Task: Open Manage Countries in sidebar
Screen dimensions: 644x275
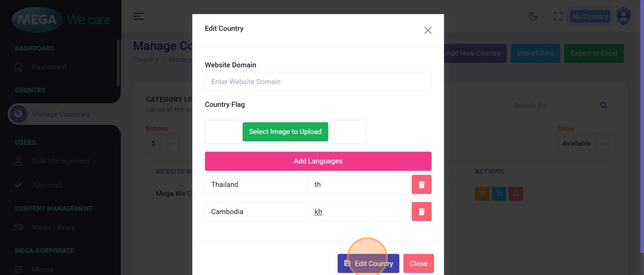Action: tap(60, 114)
